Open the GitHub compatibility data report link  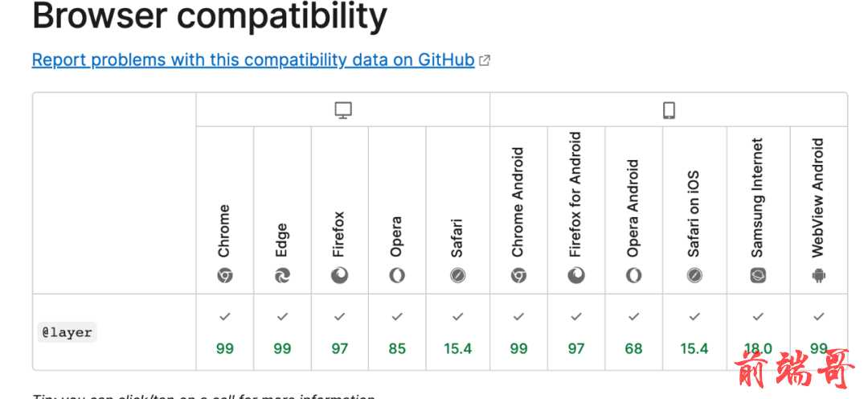[253, 60]
